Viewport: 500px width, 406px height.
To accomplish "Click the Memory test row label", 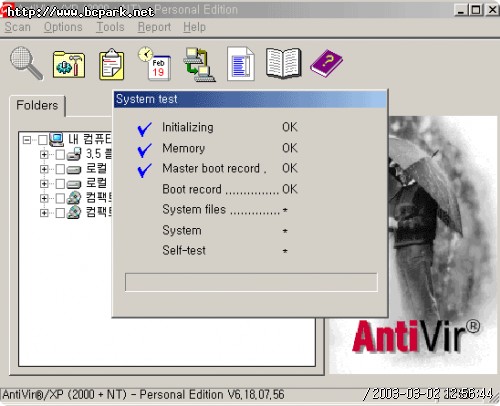I will [x=184, y=148].
